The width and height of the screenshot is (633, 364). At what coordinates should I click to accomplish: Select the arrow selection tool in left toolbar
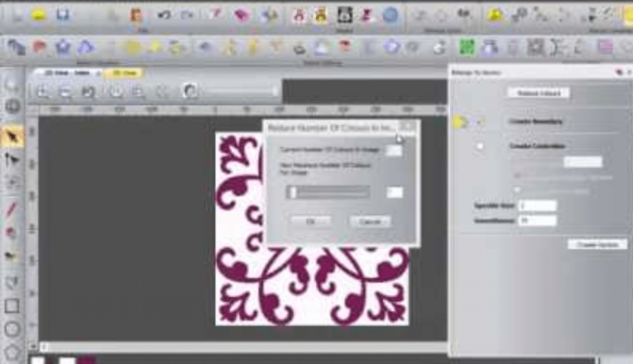pos(12,137)
